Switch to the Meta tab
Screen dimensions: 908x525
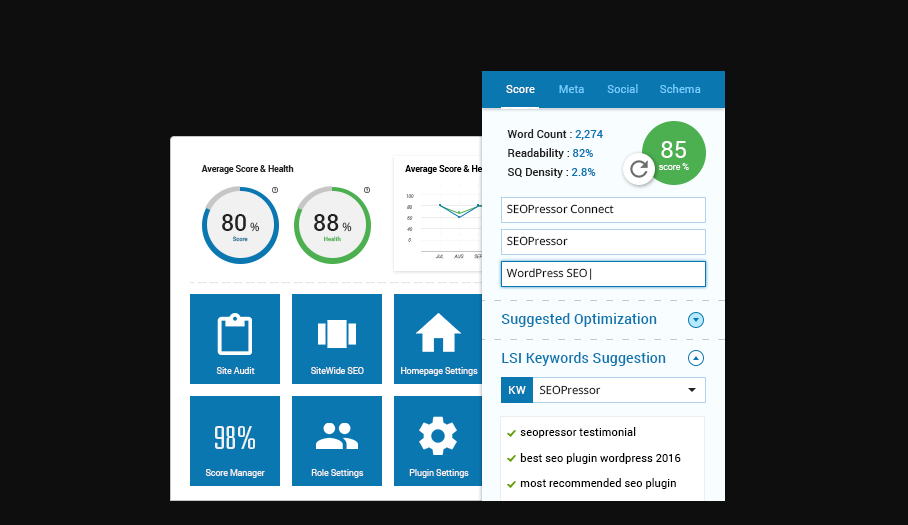(x=571, y=89)
